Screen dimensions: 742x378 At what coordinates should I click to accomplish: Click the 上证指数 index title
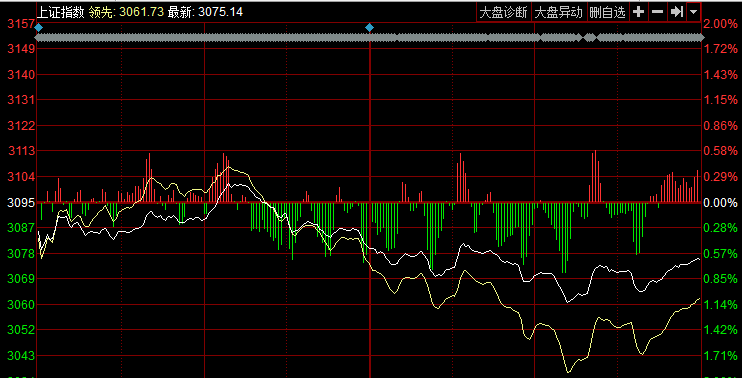60,12
